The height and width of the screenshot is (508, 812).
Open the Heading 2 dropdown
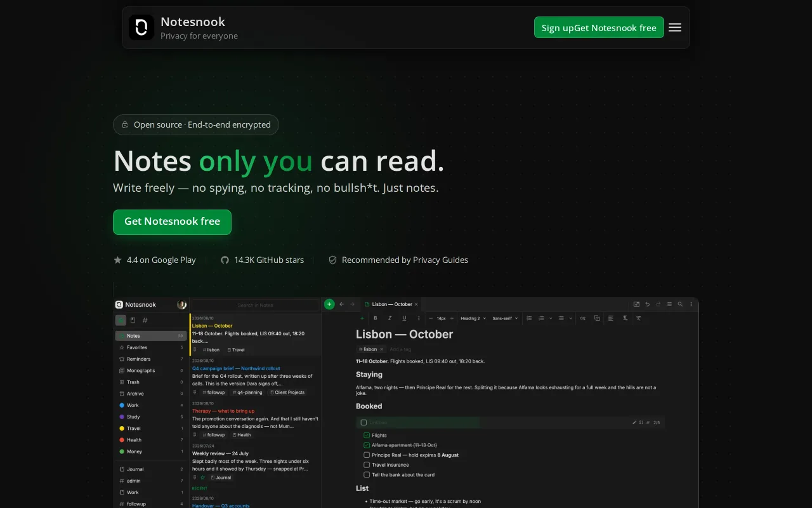tap(473, 318)
